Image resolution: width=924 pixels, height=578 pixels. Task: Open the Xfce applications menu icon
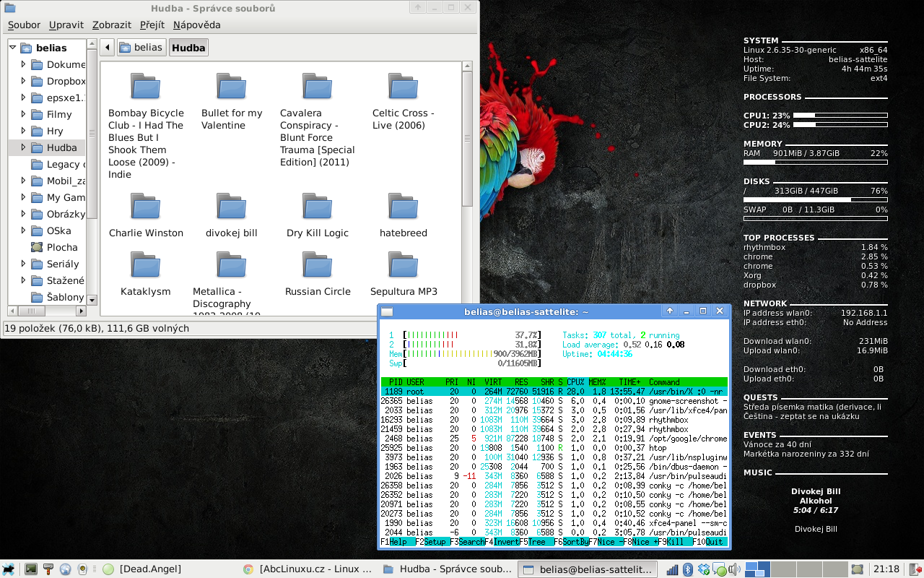pos(9,569)
